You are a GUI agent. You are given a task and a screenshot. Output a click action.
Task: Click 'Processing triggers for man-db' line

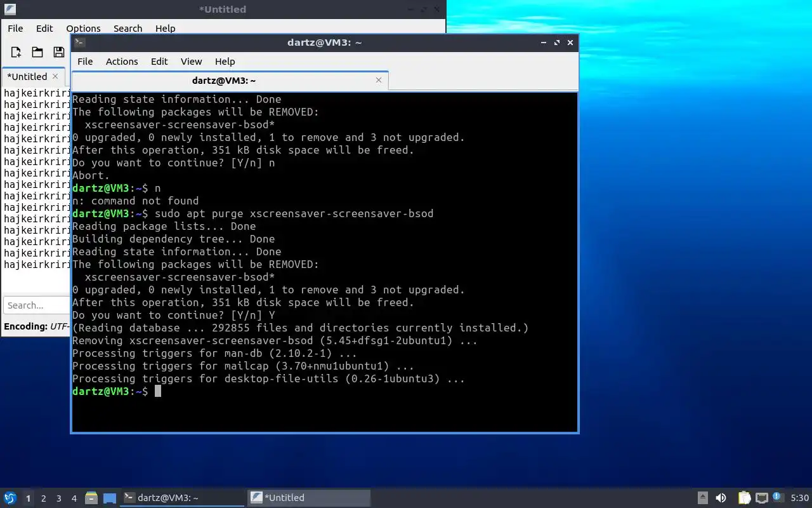coord(214,353)
